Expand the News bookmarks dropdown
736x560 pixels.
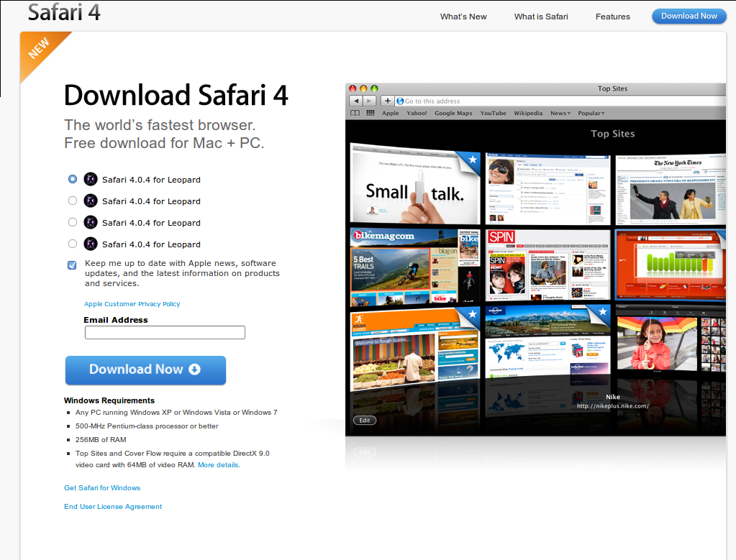tap(560, 113)
